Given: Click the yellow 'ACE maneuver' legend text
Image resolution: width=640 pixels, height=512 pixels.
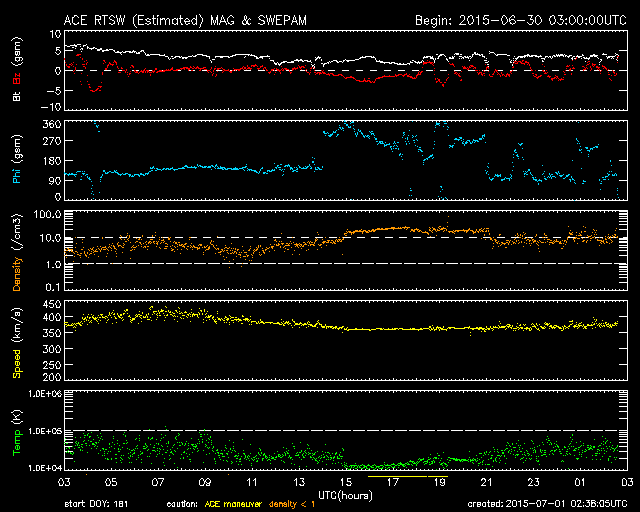Looking at the screenshot, I should [233, 504].
